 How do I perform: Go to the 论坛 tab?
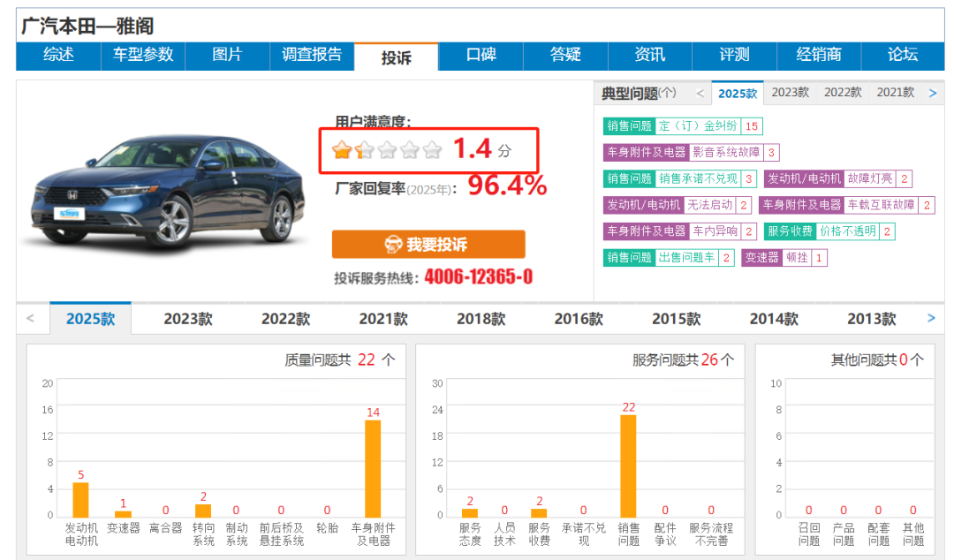(903, 56)
